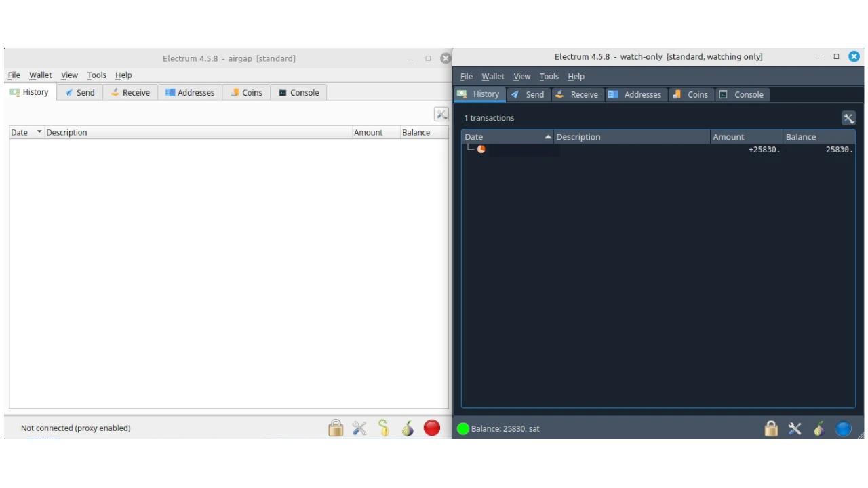The width and height of the screenshot is (868, 488).
Task: Open the Tools menu in watch-only window
Action: (549, 77)
